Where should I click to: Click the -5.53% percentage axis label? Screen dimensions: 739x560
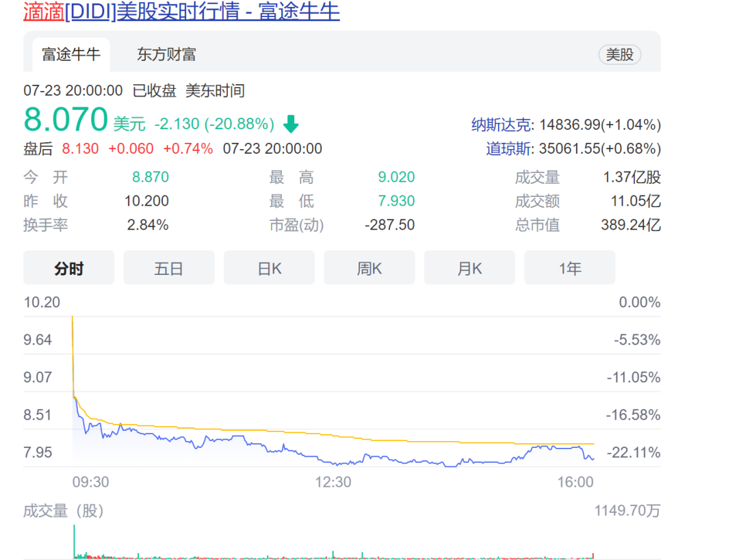tap(637, 340)
